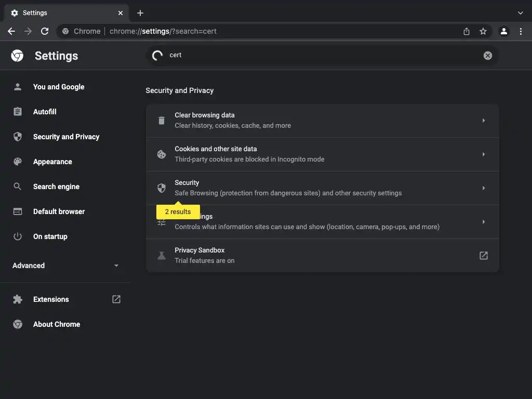532x399 pixels.
Task: Select Autofill in the sidebar
Action: point(45,112)
